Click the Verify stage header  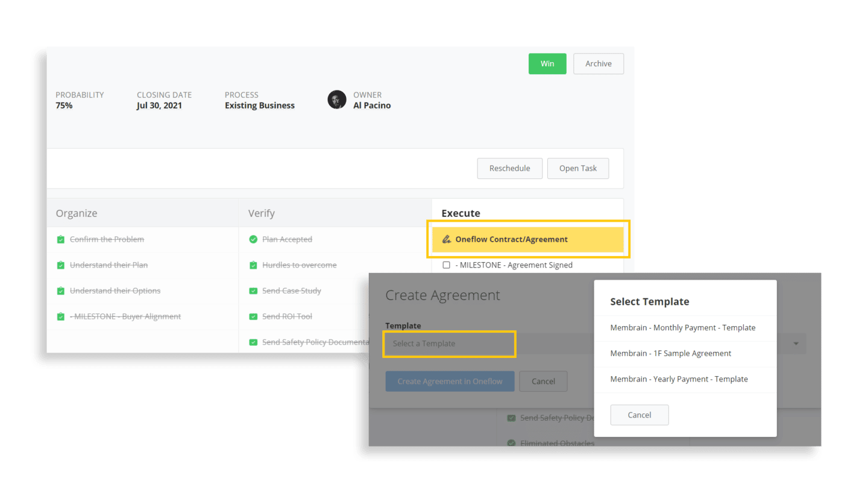point(261,213)
